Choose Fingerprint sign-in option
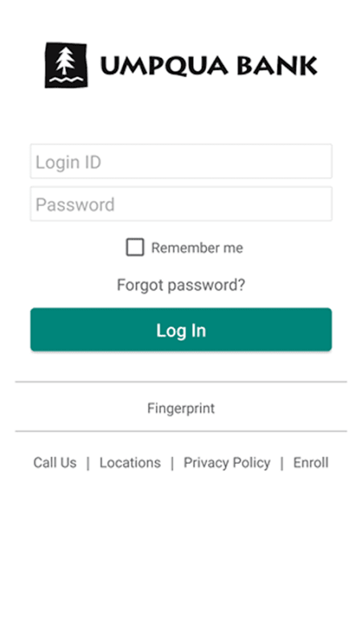Viewport: 362px width, 644px height. [181, 408]
